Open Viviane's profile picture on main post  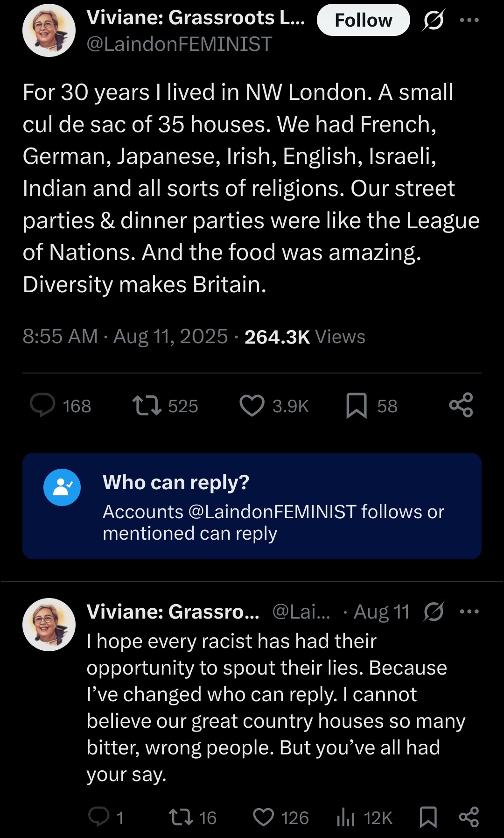coord(49,30)
